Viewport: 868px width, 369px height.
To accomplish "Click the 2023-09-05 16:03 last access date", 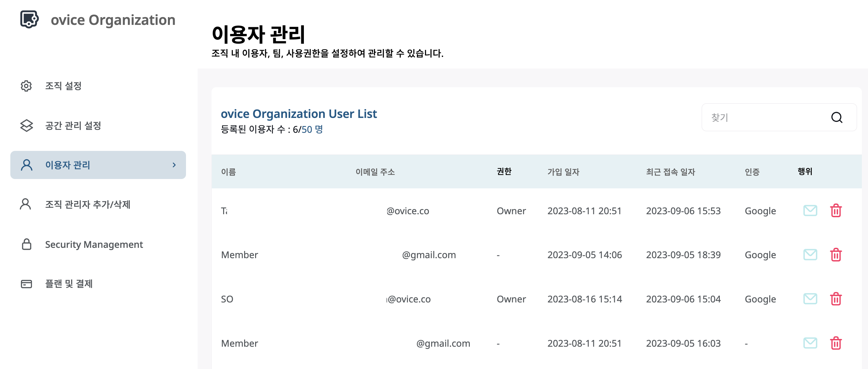I will [x=683, y=343].
